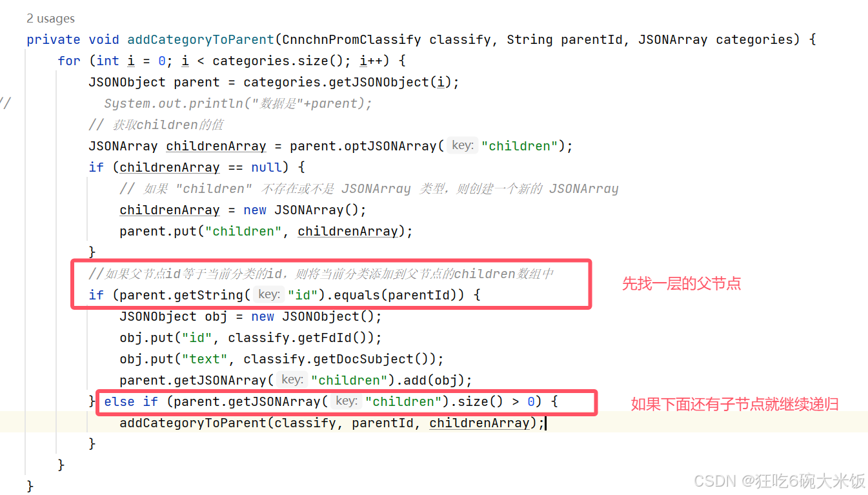The image size is (868, 495).
Task: Click the 'for' loop keyword
Action: click(69, 61)
